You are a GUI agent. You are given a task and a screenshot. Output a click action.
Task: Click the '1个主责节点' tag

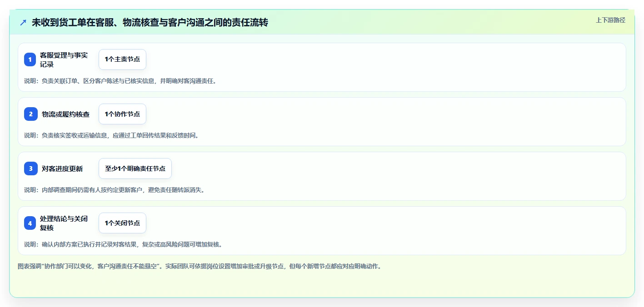(x=122, y=59)
